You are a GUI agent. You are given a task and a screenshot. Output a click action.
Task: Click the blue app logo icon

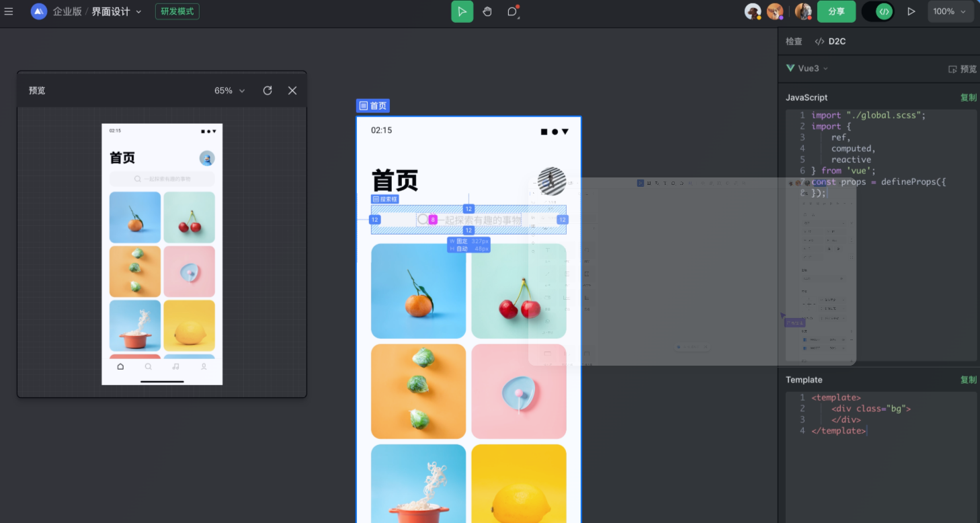39,11
